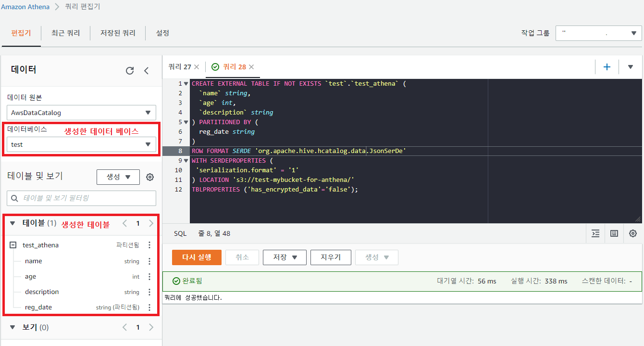The width and height of the screenshot is (644, 346).
Task: Collapse the data side panel
Action: (x=147, y=71)
